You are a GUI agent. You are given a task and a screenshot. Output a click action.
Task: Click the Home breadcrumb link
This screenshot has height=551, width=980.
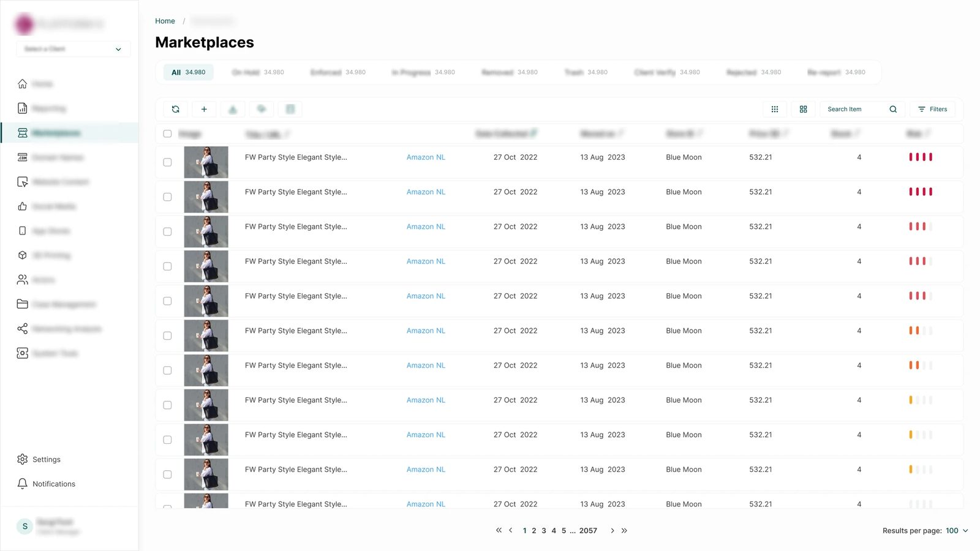(x=165, y=21)
